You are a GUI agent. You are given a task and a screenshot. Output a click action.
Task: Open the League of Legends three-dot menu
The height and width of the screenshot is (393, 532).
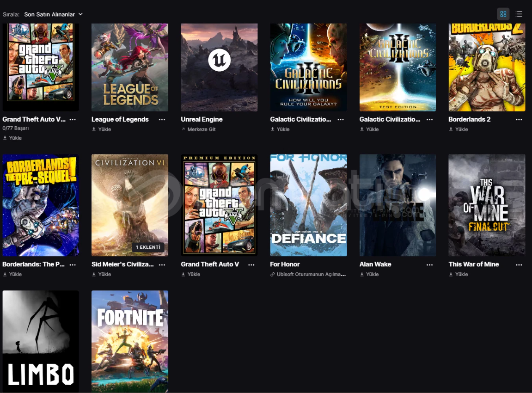coord(162,119)
